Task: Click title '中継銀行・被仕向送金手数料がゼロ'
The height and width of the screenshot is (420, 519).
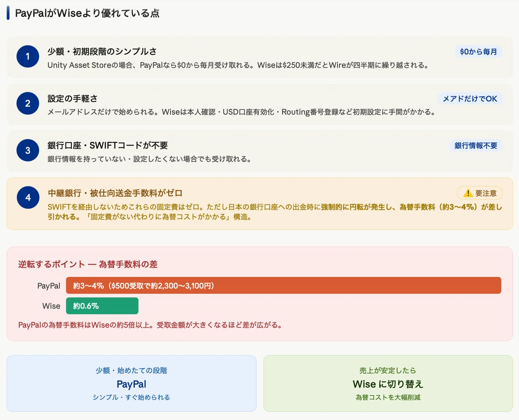Action: [115, 192]
